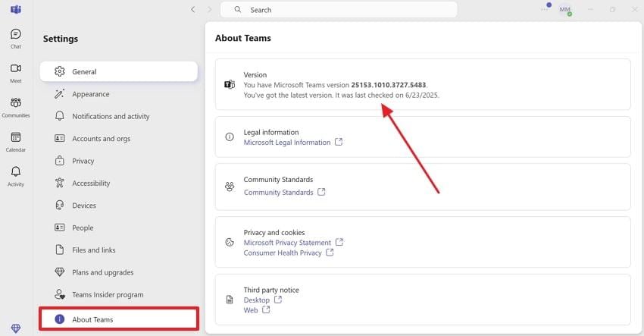
Task: Select Appearance settings category
Action: click(x=119, y=94)
